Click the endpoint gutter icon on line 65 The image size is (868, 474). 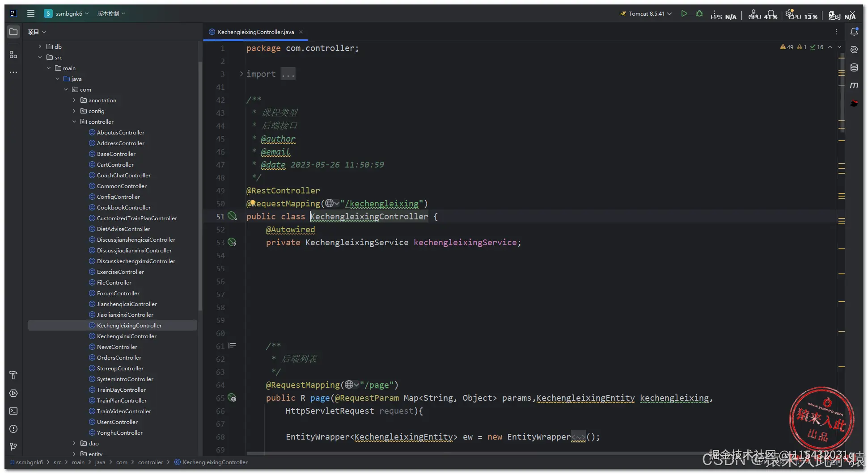pos(232,398)
